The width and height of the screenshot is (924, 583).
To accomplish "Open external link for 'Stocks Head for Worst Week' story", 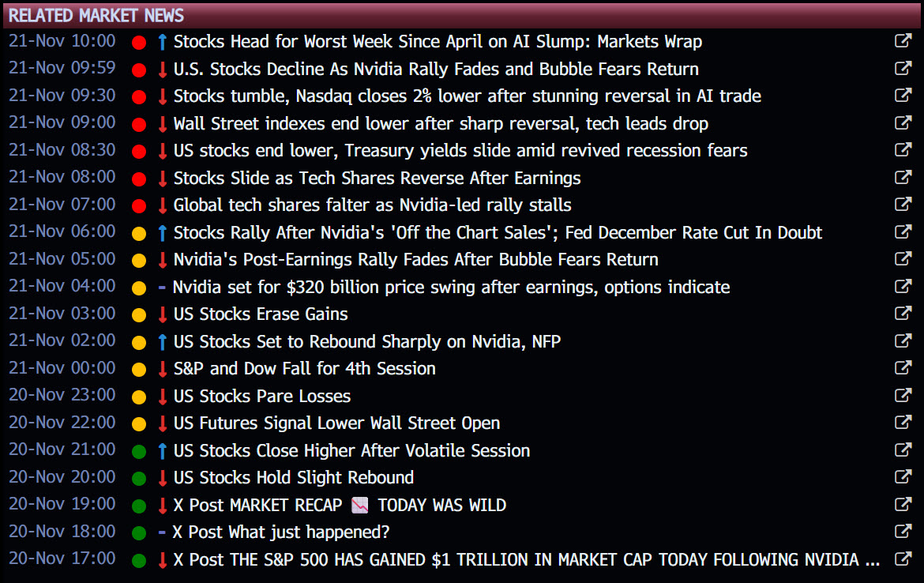I will 903,42.
